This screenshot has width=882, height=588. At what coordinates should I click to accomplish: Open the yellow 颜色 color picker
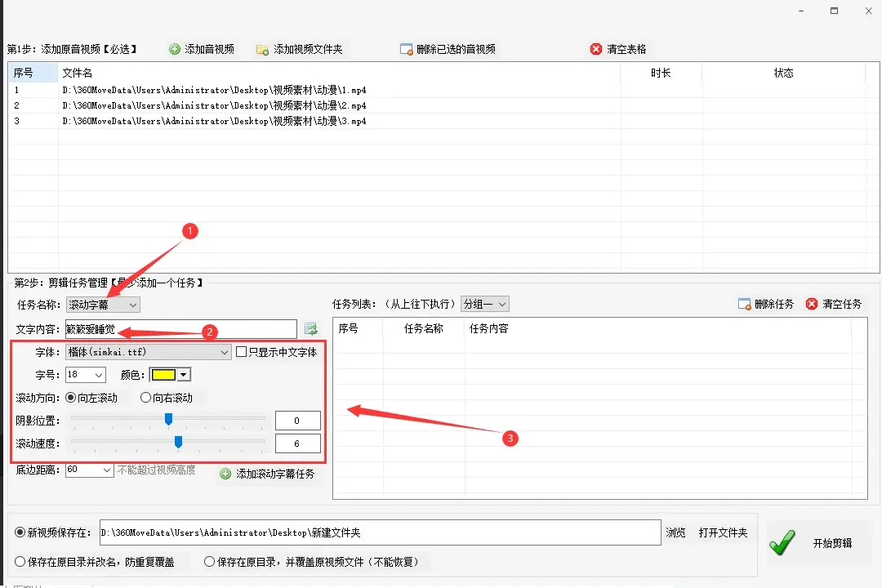[x=170, y=375]
